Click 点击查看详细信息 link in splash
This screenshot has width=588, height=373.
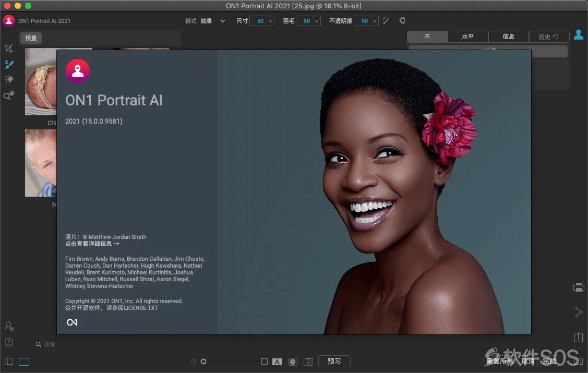coord(92,244)
